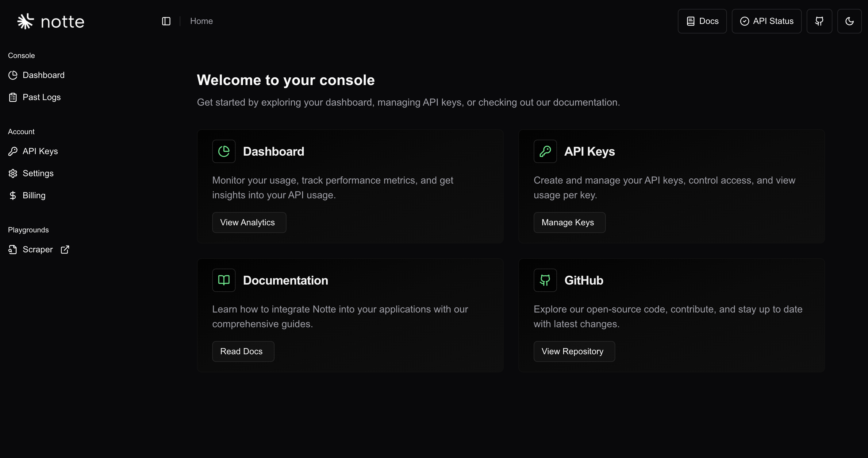
Task: Click the Dashboard card title
Action: 274,151
